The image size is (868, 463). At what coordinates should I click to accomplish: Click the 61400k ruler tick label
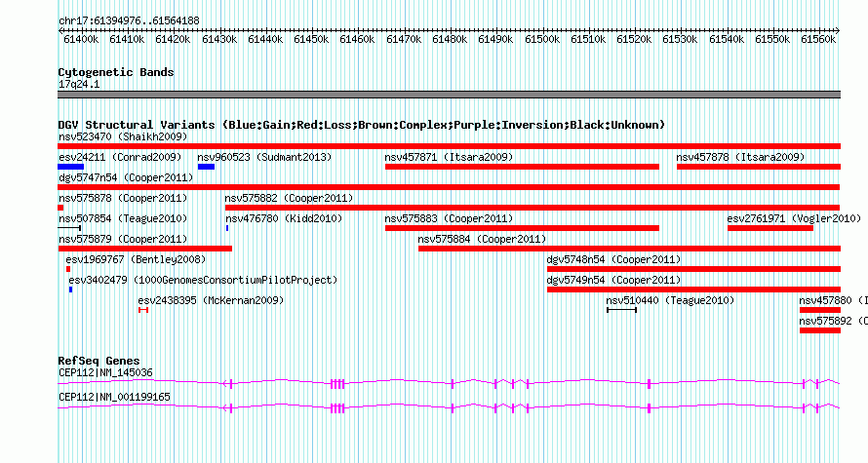[81, 39]
